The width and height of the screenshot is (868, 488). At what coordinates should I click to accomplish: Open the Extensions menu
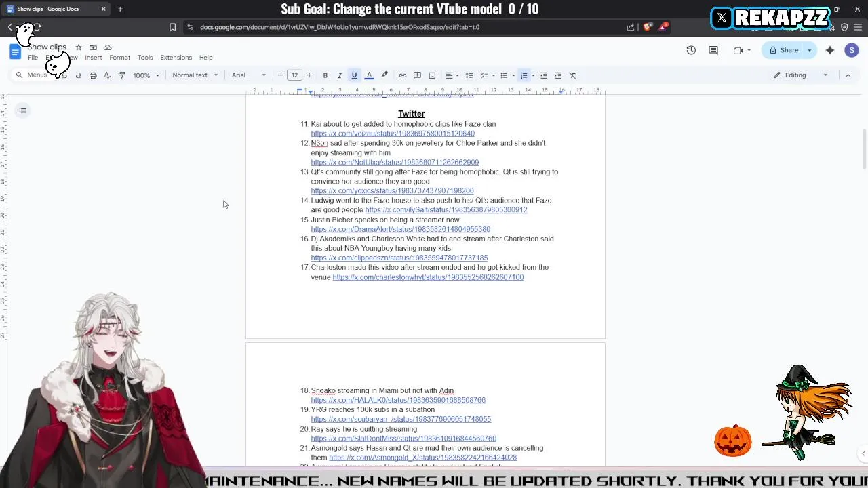pyautogui.click(x=176, y=58)
